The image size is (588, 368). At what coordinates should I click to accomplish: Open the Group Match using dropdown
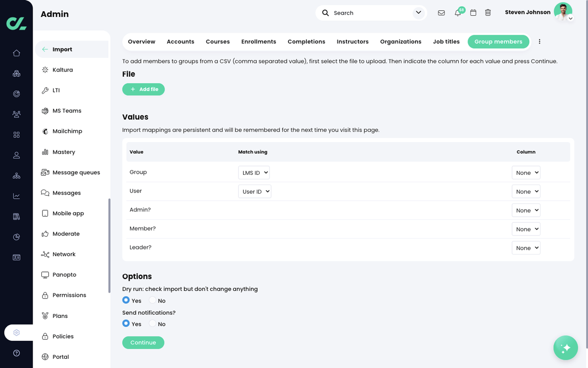(x=254, y=172)
